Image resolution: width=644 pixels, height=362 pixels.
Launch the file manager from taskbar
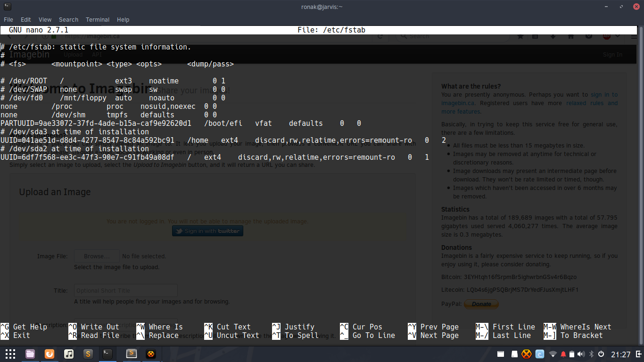(x=30, y=354)
